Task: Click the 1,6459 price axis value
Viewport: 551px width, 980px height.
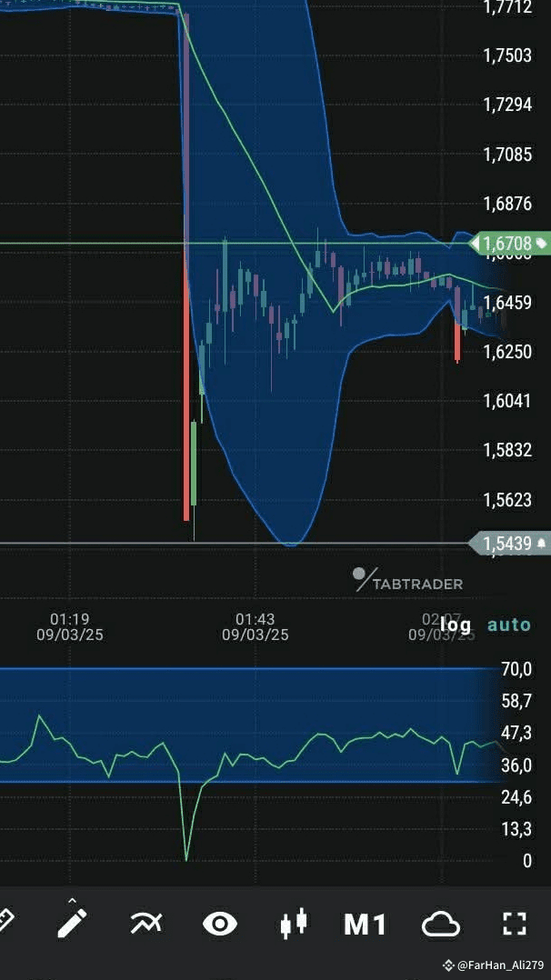Action: [507, 303]
